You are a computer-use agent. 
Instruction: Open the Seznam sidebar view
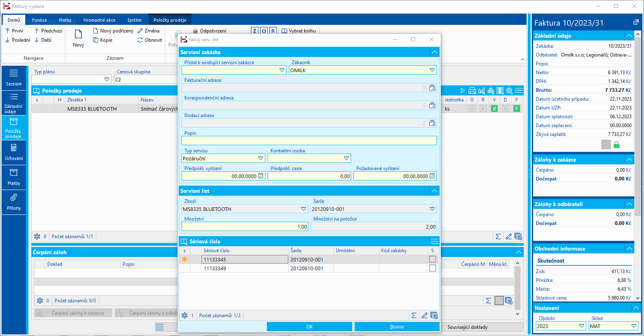click(x=14, y=78)
